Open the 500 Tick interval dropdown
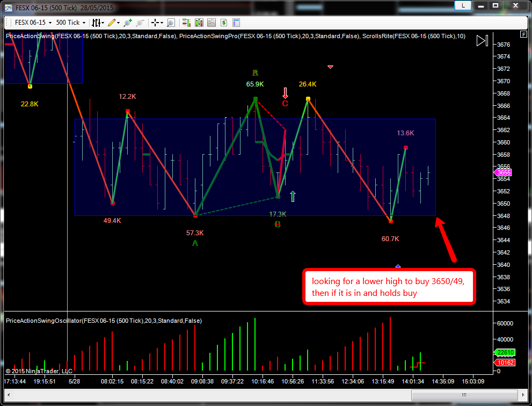The image size is (532, 406). click(70, 23)
